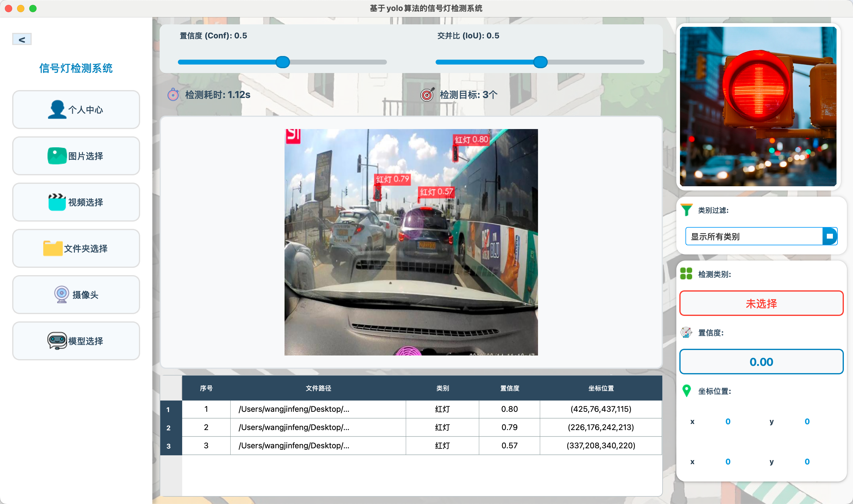This screenshot has width=853, height=504.
Task: Click the robot icon on 模型选择
Action: tap(57, 341)
